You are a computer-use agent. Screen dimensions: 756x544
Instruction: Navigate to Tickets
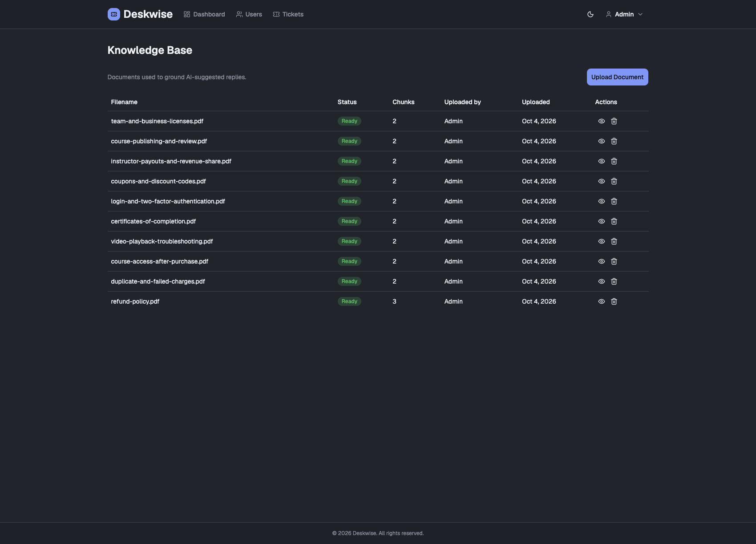[288, 14]
